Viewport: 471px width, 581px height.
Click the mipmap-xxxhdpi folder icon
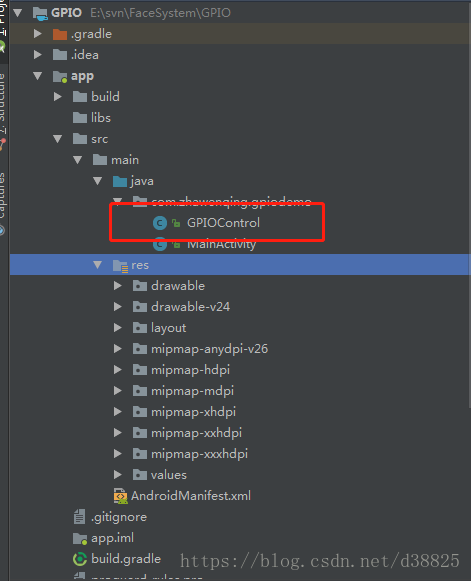[x=140, y=454]
